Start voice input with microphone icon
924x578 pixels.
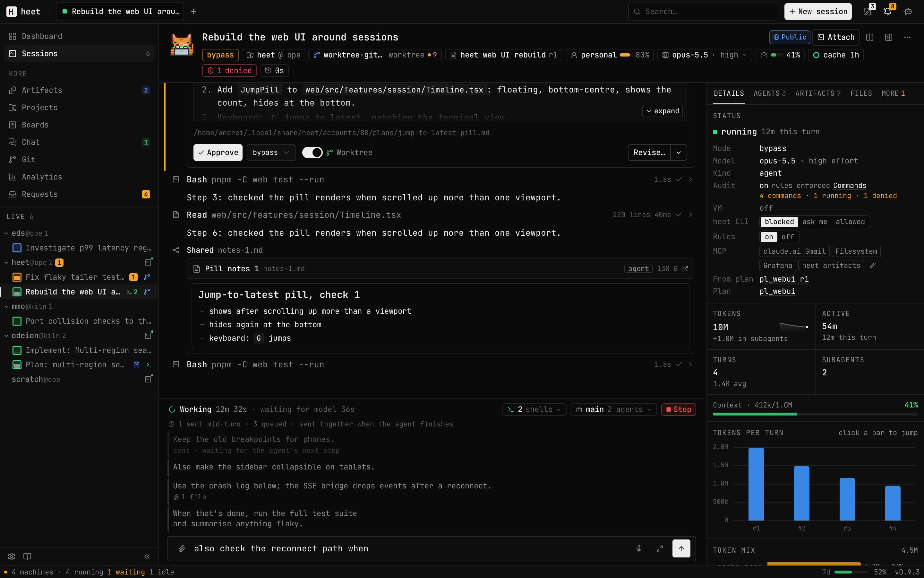pos(639,548)
